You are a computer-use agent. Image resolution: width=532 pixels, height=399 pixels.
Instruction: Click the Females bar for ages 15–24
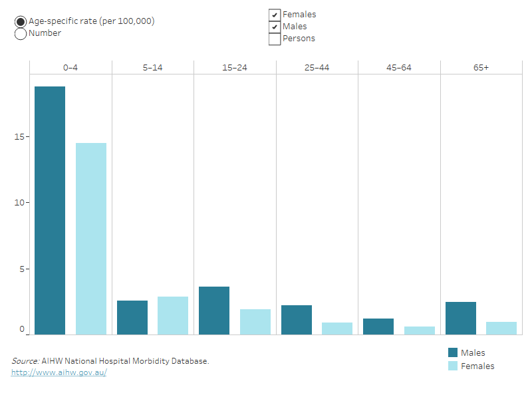coord(255,322)
